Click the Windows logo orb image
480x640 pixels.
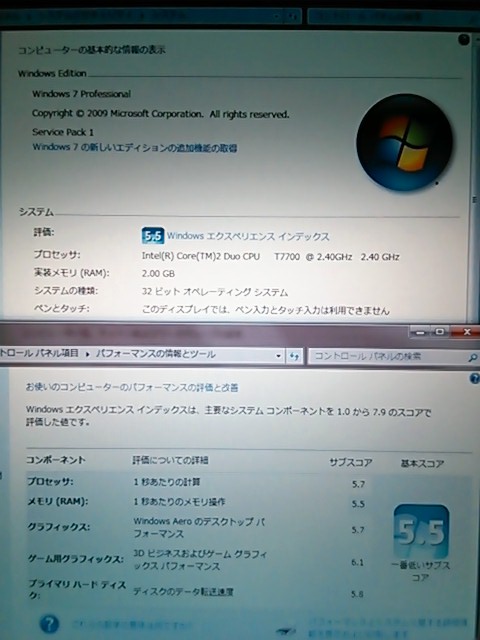click(404, 142)
